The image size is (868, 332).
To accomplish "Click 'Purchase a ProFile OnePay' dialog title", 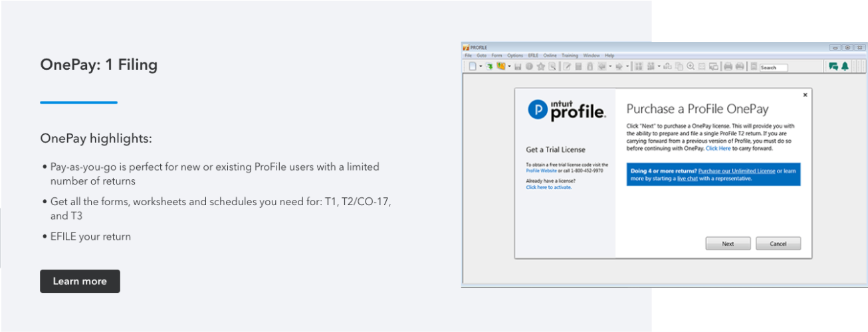I will pyautogui.click(x=697, y=109).
